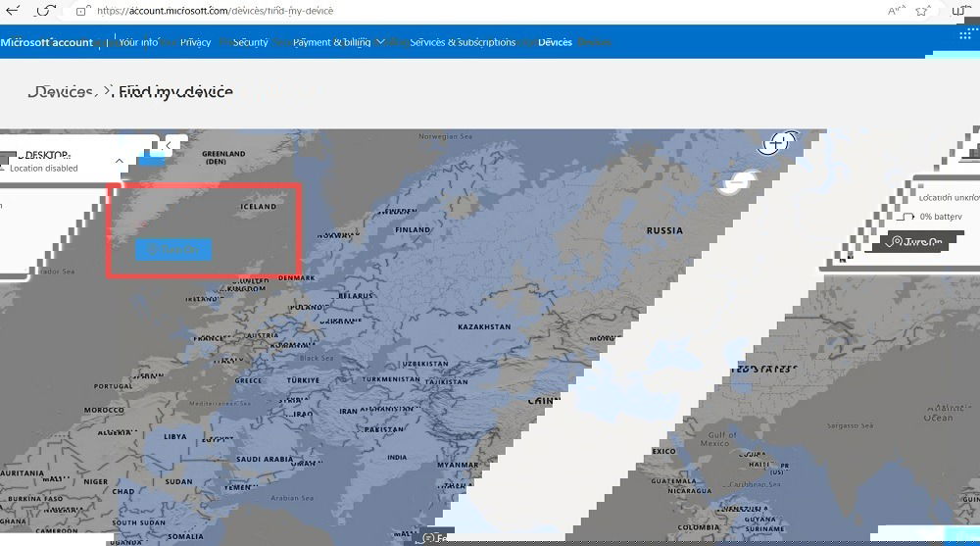Click the Sargasso Sea label
This screenshot has width=980, height=546.
coord(850,425)
